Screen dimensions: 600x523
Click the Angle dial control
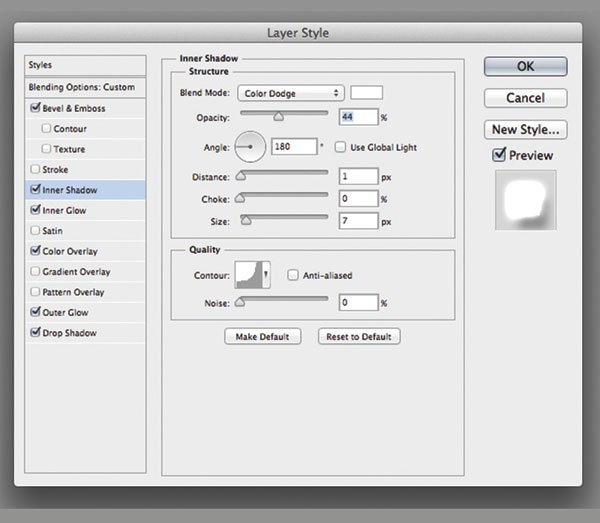click(250, 148)
